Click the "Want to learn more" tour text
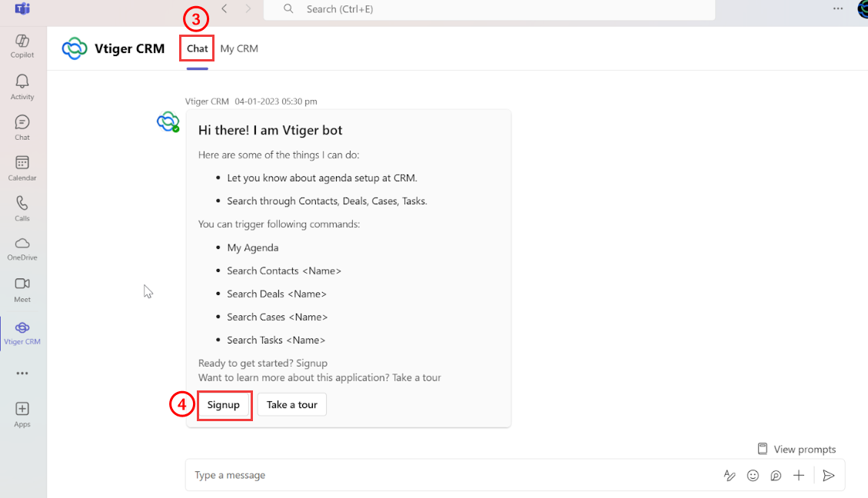The height and width of the screenshot is (498, 868). (x=319, y=377)
